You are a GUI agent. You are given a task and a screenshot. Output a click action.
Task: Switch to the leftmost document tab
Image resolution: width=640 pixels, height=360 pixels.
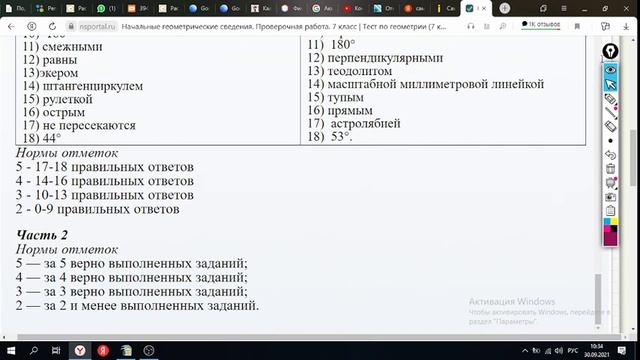(x=14, y=8)
